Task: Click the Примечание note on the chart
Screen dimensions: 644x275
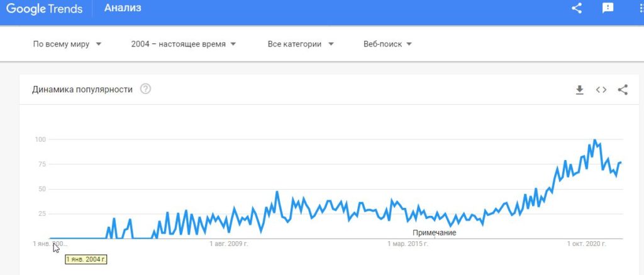Action: click(x=435, y=233)
